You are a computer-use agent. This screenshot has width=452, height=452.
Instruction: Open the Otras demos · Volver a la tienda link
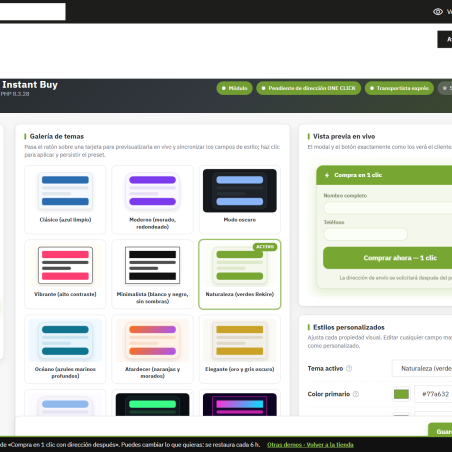pyautogui.click(x=310, y=445)
